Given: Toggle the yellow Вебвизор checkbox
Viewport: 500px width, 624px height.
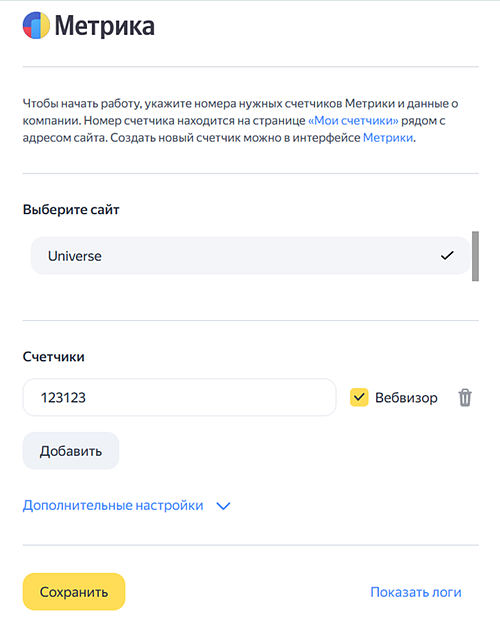Looking at the screenshot, I should pyautogui.click(x=359, y=397).
